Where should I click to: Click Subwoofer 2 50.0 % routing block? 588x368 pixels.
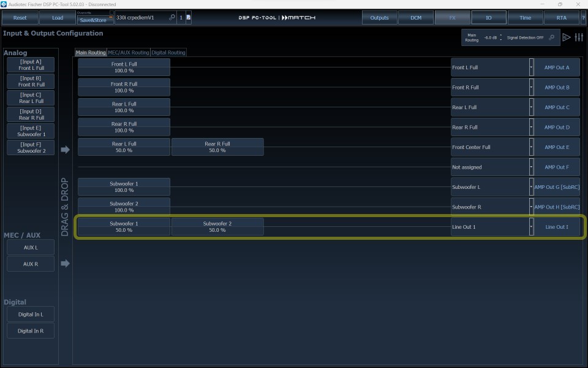(x=217, y=226)
